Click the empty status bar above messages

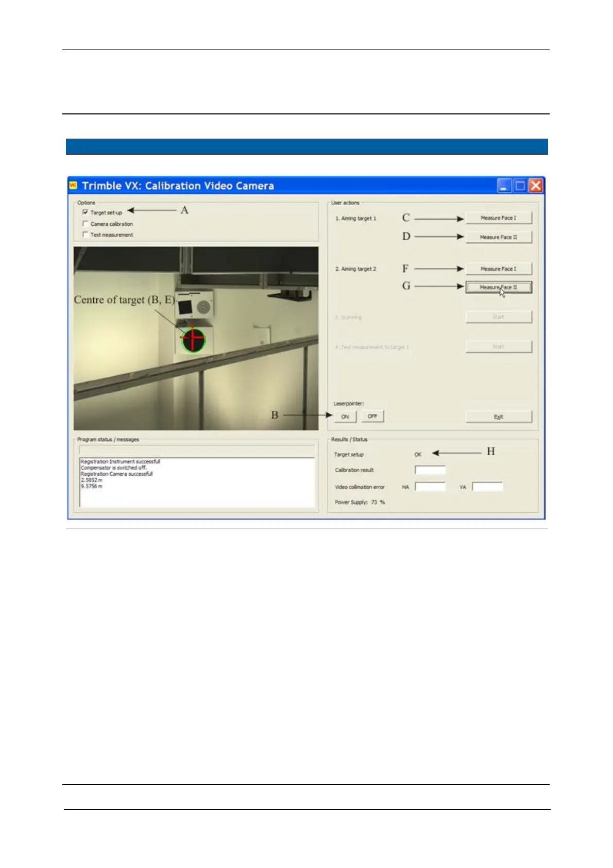click(196, 449)
